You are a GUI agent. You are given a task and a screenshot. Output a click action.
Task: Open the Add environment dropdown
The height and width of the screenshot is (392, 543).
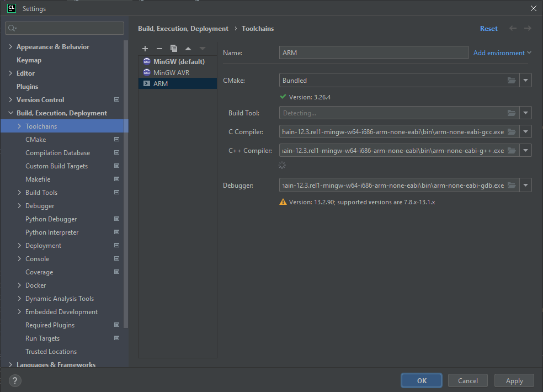click(502, 52)
